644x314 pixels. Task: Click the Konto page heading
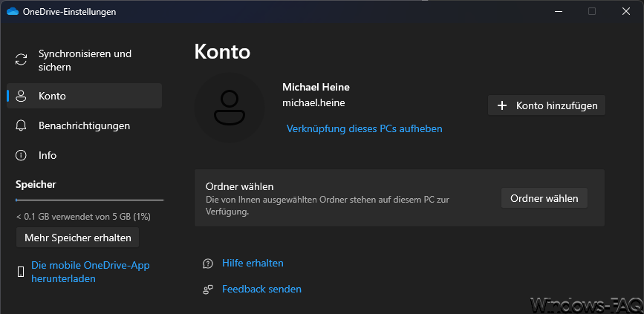pyautogui.click(x=222, y=52)
